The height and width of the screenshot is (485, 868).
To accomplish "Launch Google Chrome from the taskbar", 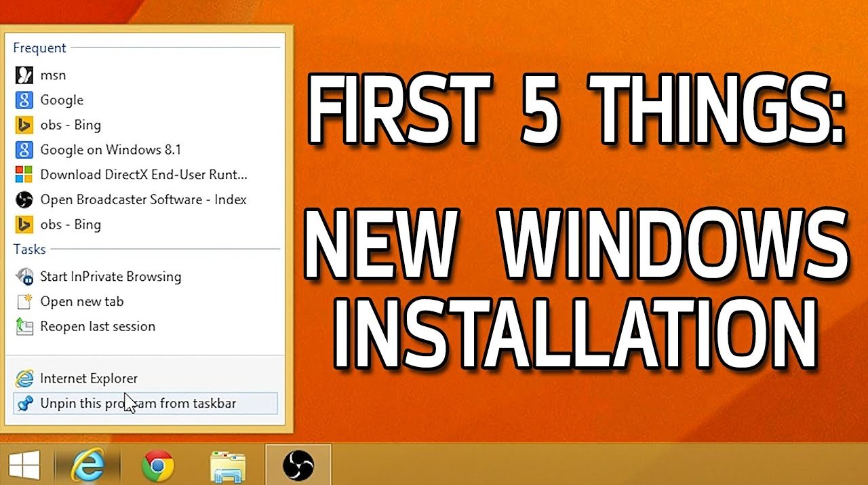I will coord(157,465).
